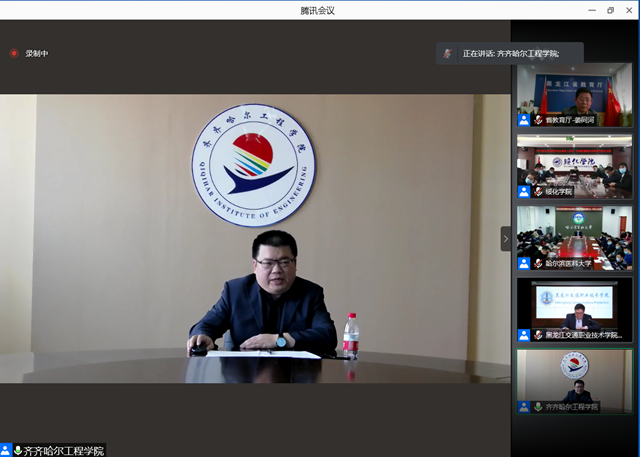This screenshot has height=457, width=640.
Task: Click the green microphone icon in sidebar 齐齐哈尔 tile
Action: (x=538, y=407)
